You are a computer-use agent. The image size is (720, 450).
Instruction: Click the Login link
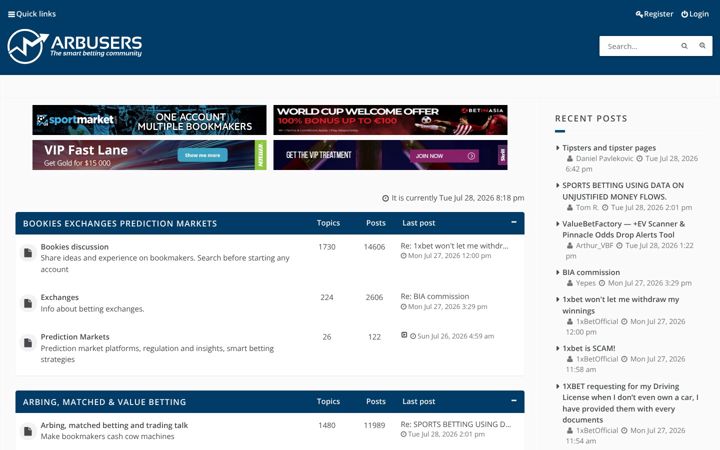[695, 14]
